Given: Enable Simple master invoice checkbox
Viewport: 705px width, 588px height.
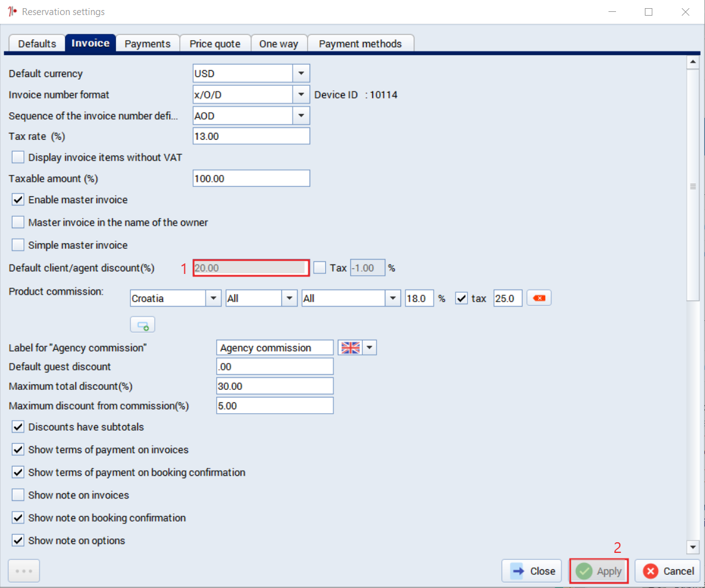Looking at the screenshot, I should tap(18, 244).
